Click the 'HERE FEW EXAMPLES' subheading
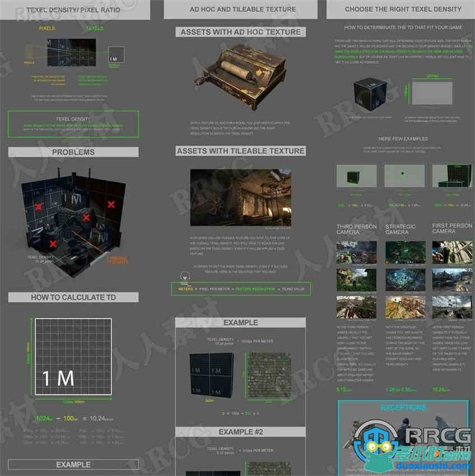Image resolution: width=475 pixels, height=476 pixels. (403, 138)
